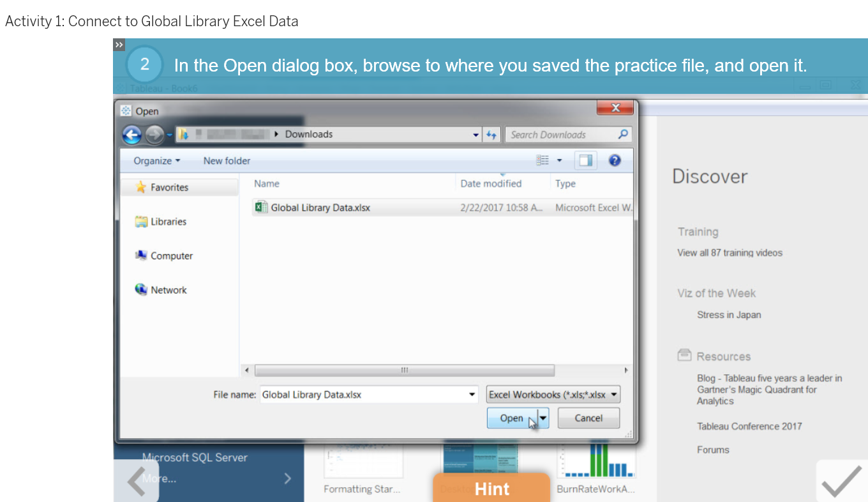868x502 pixels.
Task: Click the Back arrow in Open dialog
Action: pyautogui.click(x=132, y=135)
